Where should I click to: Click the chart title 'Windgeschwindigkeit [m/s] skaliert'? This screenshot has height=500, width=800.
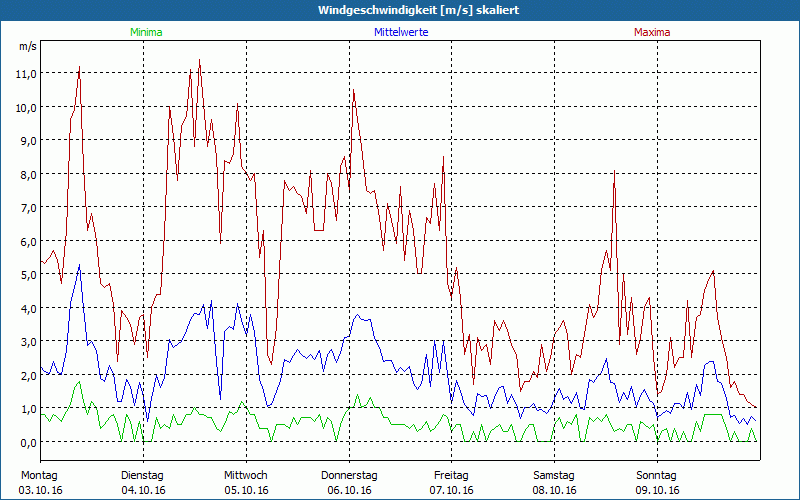pos(418,10)
